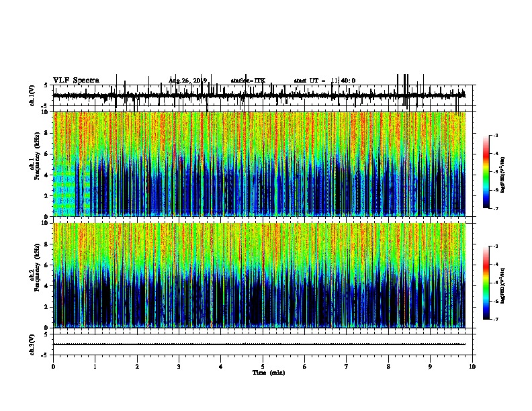The height and width of the screenshot is (411, 532).
Task: Click time axis tick label "10"
Action: (472, 367)
